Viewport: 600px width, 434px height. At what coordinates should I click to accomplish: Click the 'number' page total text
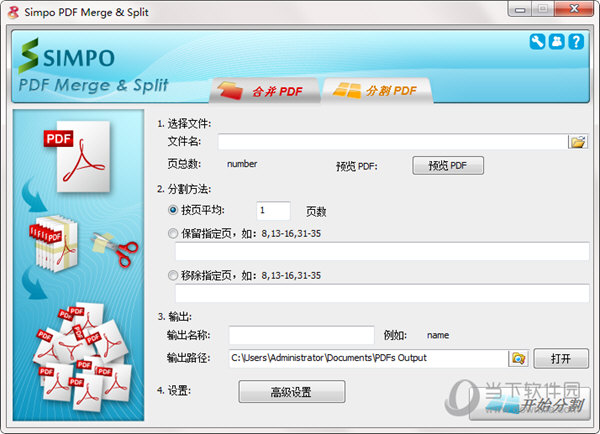pyautogui.click(x=242, y=164)
